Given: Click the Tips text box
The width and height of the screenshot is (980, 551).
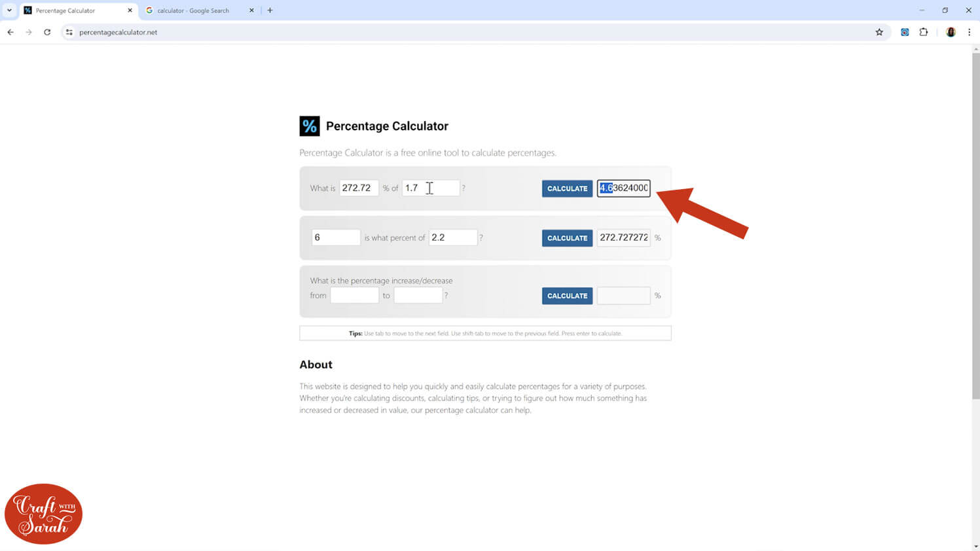Looking at the screenshot, I should pyautogui.click(x=485, y=333).
